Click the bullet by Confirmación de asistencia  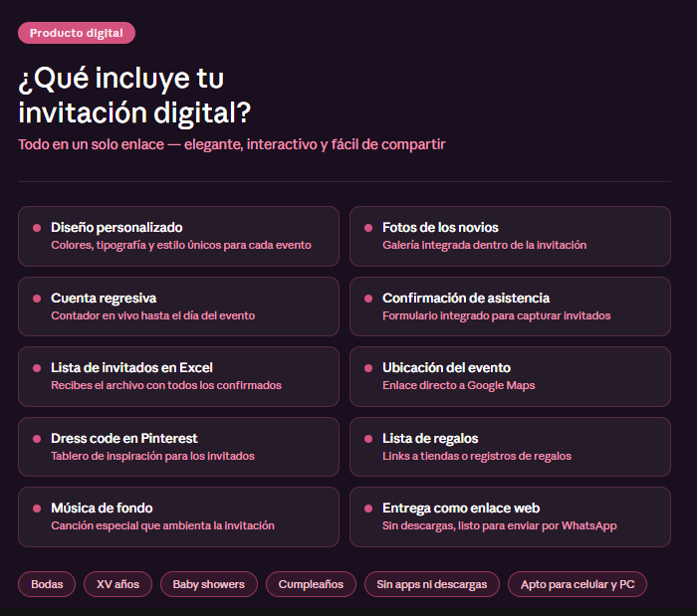click(368, 299)
